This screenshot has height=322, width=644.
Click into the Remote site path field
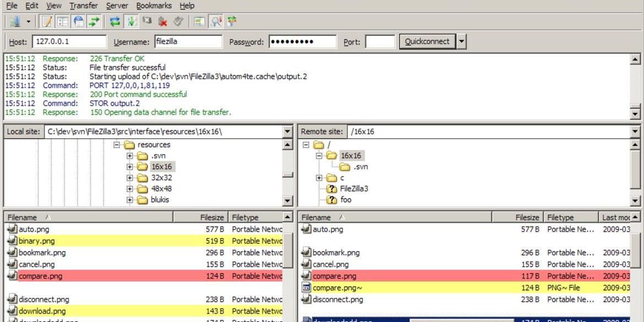tap(489, 132)
